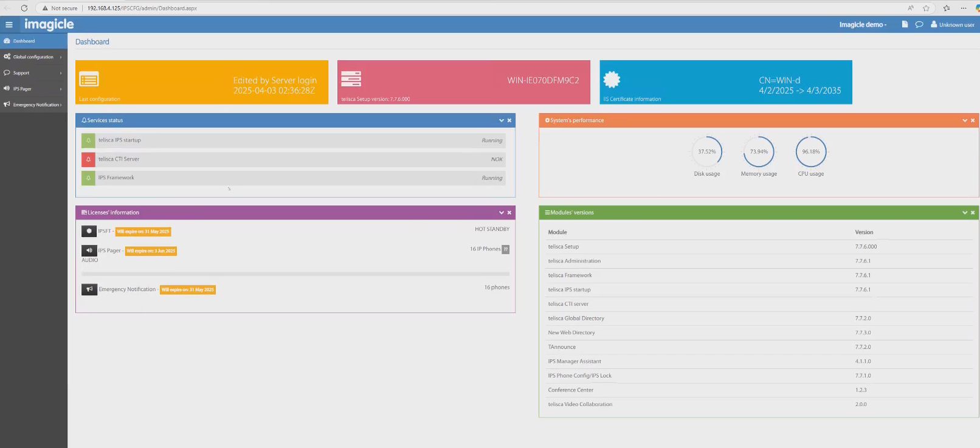Reload the page using browser refresh
The width and height of the screenshot is (980, 448).
click(x=24, y=8)
